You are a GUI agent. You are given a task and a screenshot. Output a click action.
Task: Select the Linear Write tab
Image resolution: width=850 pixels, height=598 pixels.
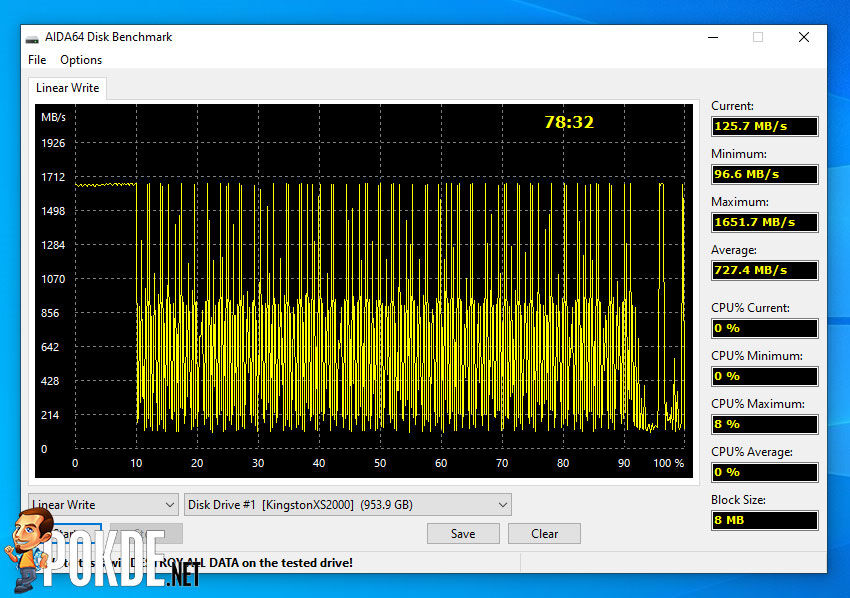click(x=67, y=88)
